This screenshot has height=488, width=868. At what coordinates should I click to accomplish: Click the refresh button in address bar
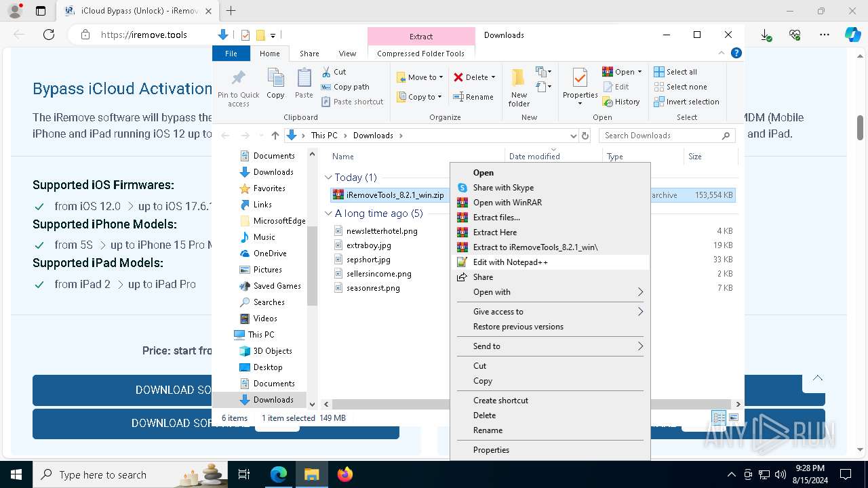(585, 136)
